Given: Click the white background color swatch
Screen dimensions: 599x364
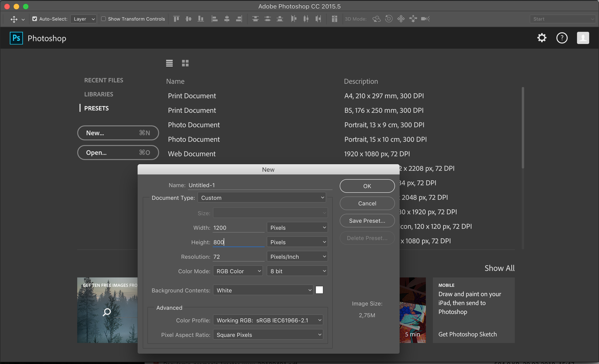Looking at the screenshot, I should coord(319,290).
